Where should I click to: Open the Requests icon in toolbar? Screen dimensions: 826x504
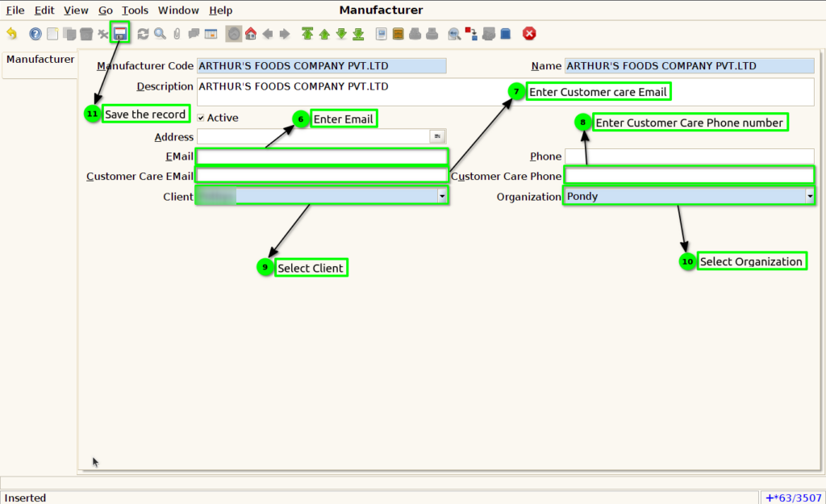(488, 34)
